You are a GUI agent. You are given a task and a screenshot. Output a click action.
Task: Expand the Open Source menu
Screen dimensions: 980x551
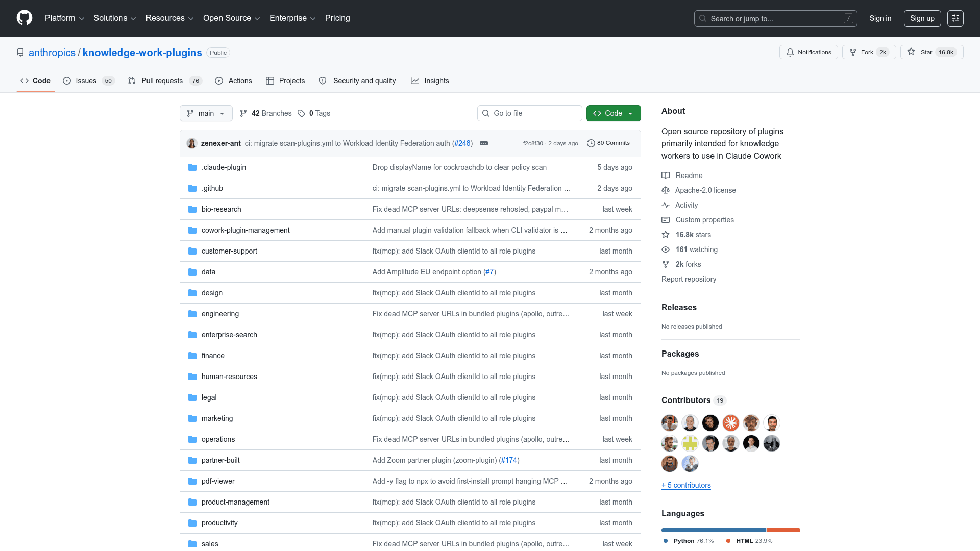232,18
